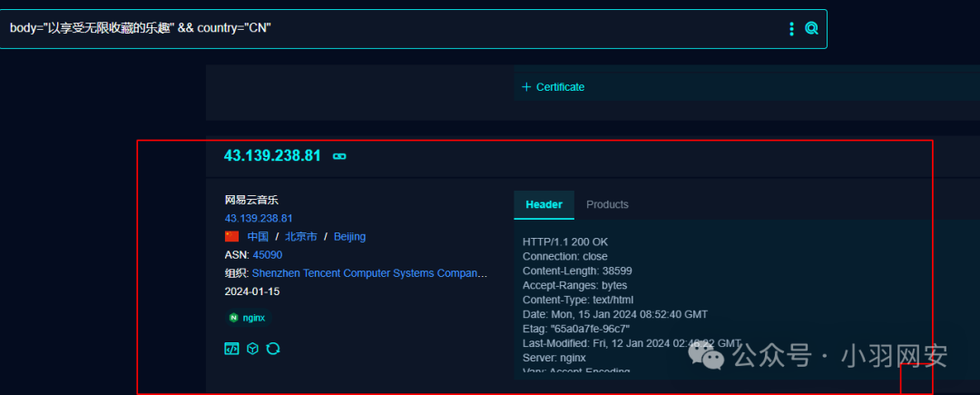Select the Date: Mon, 15 Jan 2024 line
Image resolution: width=980 pixels, height=395 pixels.
point(615,314)
